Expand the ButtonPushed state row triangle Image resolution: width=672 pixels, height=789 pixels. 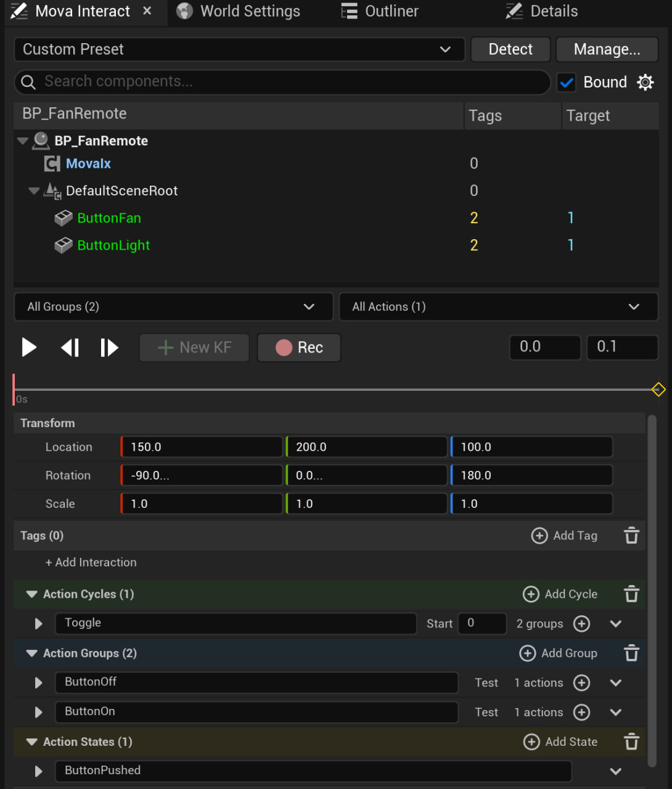click(x=38, y=771)
